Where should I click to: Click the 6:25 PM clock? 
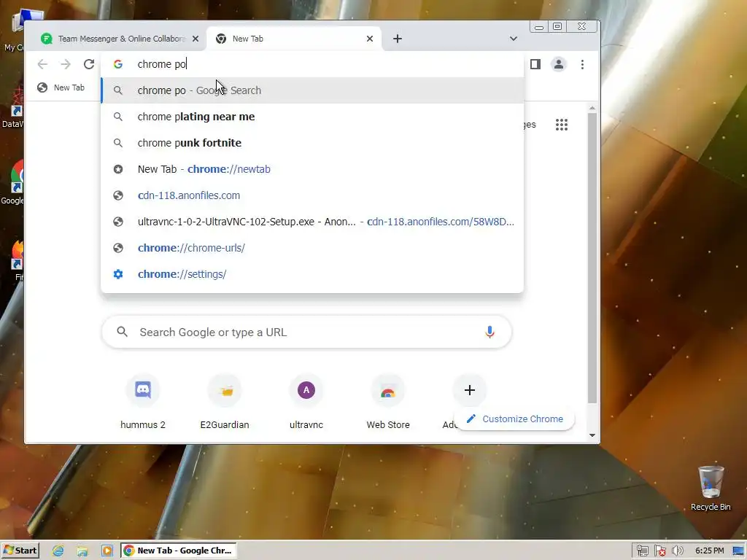pyautogui.click(x=709, y=551)
